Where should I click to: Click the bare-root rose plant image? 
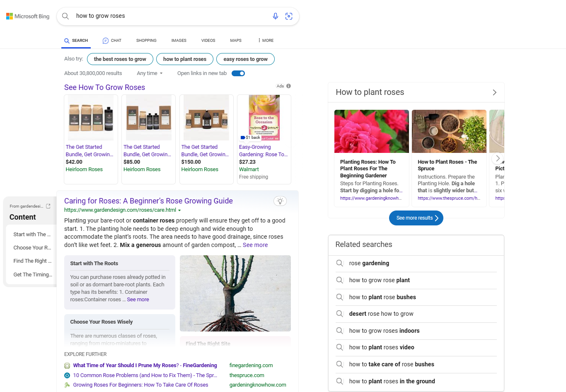(x=235, y=293)
